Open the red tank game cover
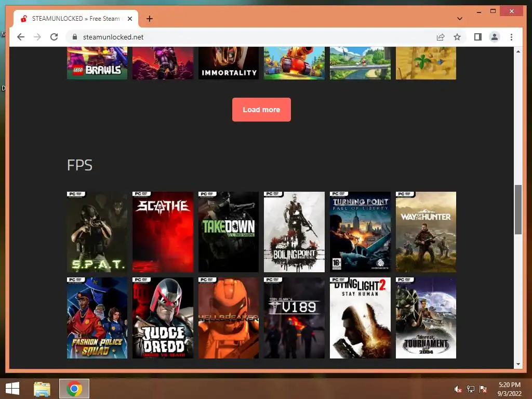The width and height of the screenshot is (532, 399). click(294, 63)
